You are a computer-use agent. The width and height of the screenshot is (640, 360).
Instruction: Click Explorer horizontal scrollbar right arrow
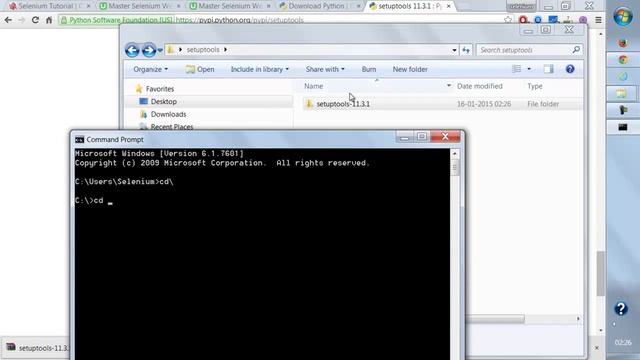click(x=578, y=319)
